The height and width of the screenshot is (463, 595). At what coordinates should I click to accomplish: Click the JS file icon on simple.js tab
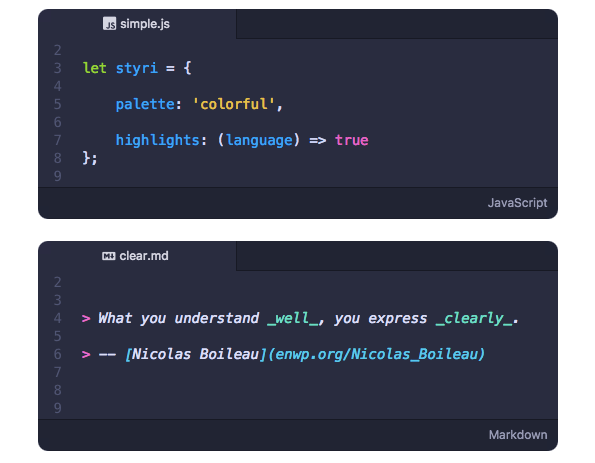109,24
